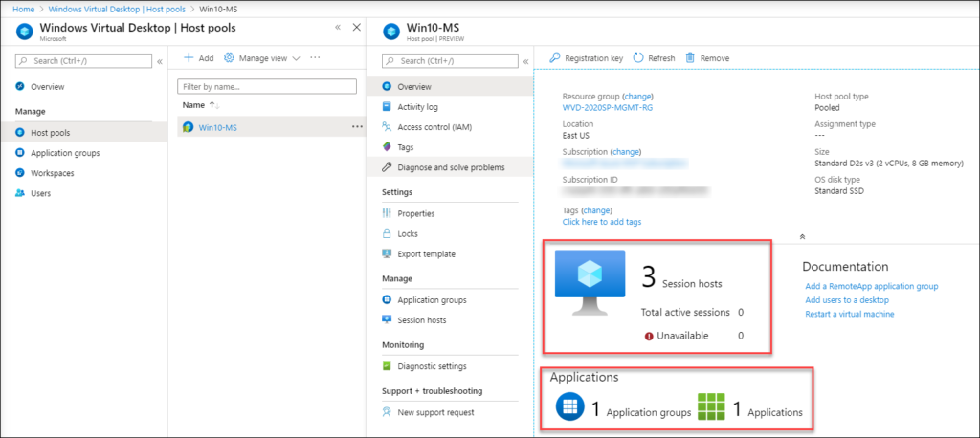This screenshot has width=980, height=438.
Task: Click the Registration key button
Action: point(587,58)
